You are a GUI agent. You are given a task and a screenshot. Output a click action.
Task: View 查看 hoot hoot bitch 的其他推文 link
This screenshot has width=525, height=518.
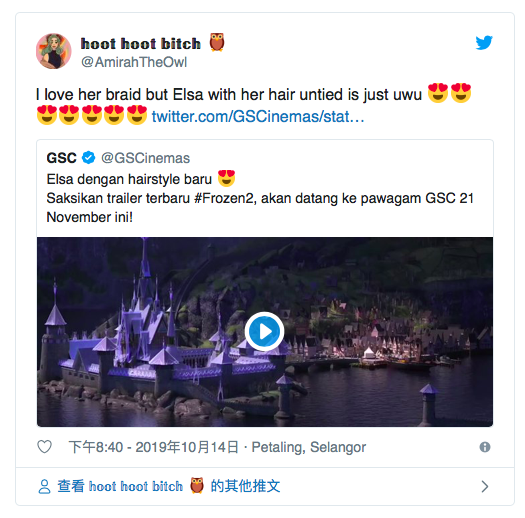(169, 486)
